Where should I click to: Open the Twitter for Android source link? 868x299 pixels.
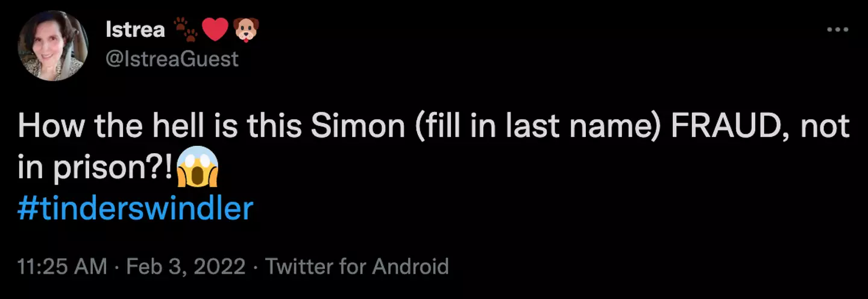[x=357, y=266]
